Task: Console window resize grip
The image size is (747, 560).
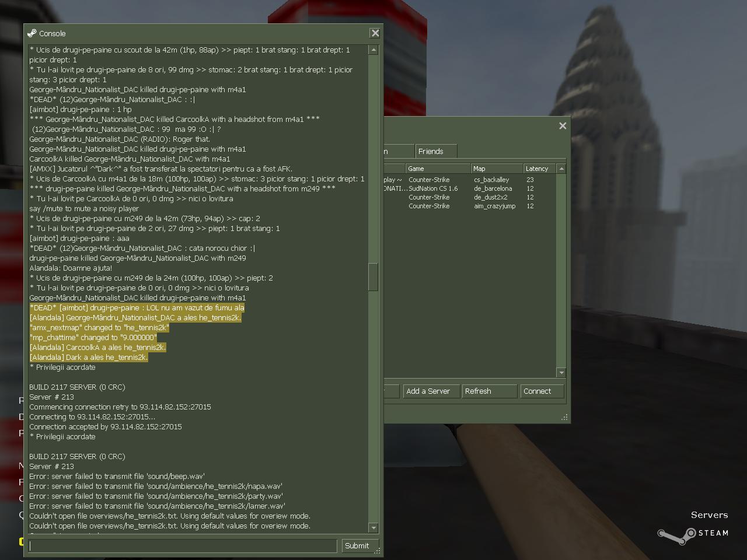Action: coord(378,550)
